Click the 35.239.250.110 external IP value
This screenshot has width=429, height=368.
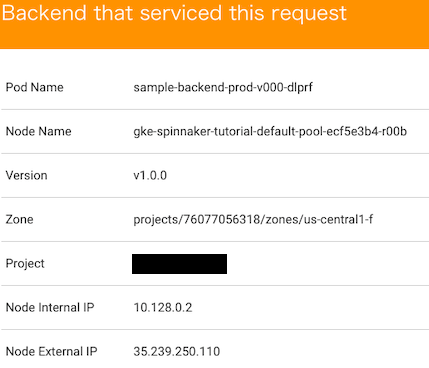tap(177, 351)
